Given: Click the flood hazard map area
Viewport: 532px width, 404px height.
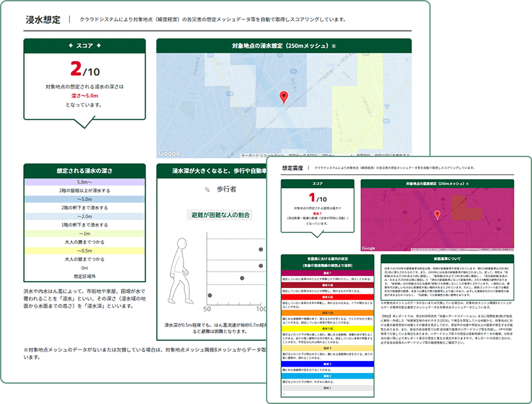Looking at the screenshot, I should pyautogui.click(x=284, y=106).
